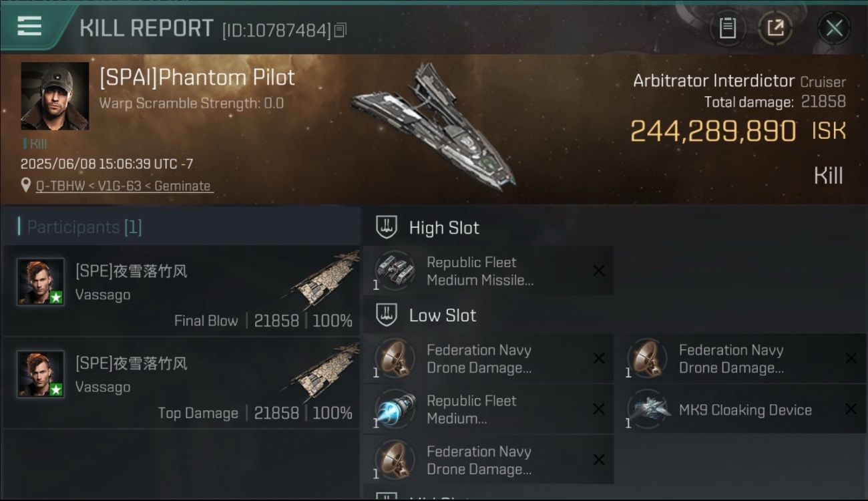Click the MK9 Cloaking Device icon
The height and width of the screenshot is (501, 868).
(647, 409)
